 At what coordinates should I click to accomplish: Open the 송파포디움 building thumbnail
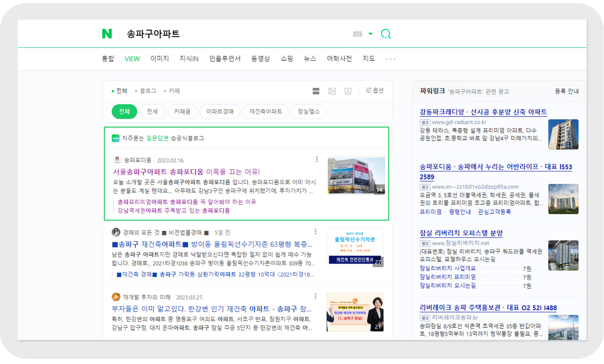pyautogui.click(x=356, y=175)
